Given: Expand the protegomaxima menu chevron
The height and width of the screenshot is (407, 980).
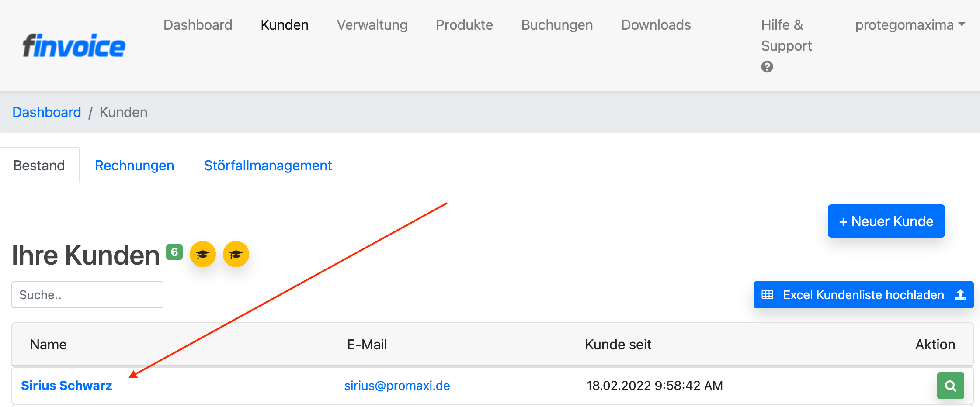Looking at the screenshot, I should pyautogui.click(x=962, y=25).
